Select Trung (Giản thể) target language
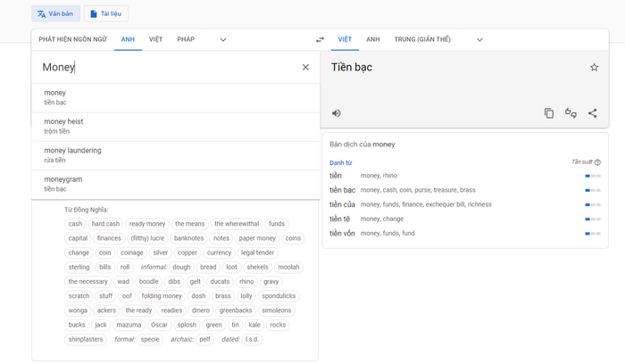This screenshot has width=625, height=364. click(422, 39)
